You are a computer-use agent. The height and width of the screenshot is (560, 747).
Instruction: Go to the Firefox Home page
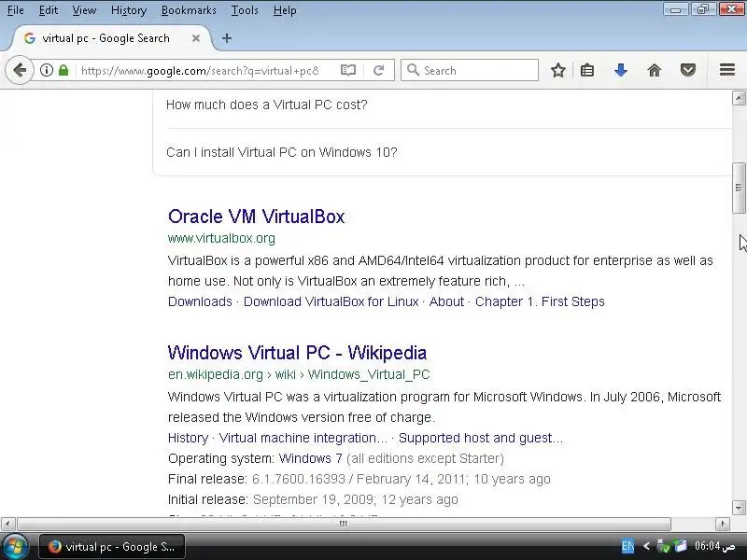coord(655,71)
